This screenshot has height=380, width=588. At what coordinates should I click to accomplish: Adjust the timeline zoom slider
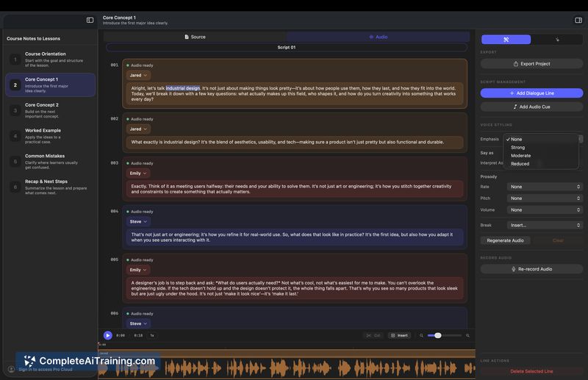click(x=445, y=335)
